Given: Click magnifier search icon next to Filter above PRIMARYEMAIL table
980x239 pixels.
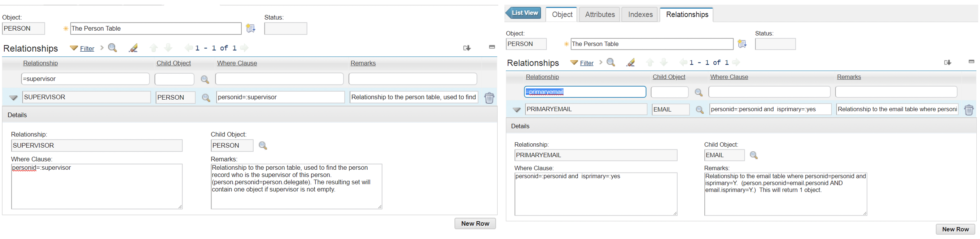Looking at the screenshot, I should coord(611,62).
